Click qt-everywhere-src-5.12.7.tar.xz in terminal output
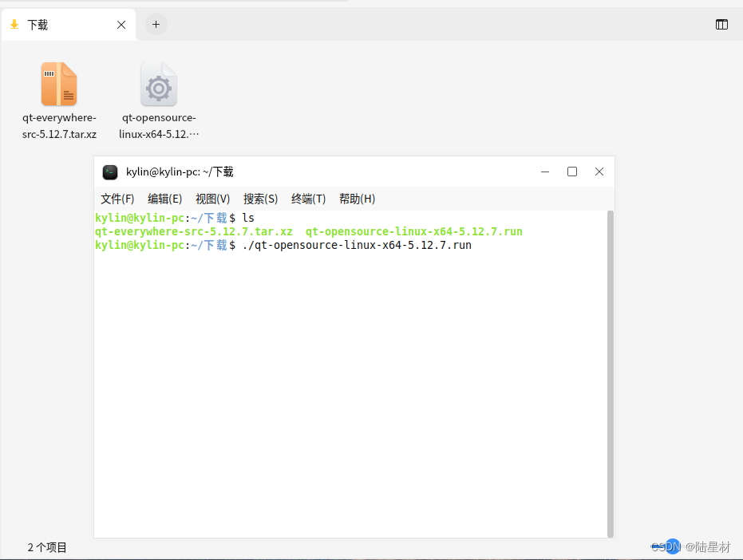The image size is (743, 560). click(194, 231)
